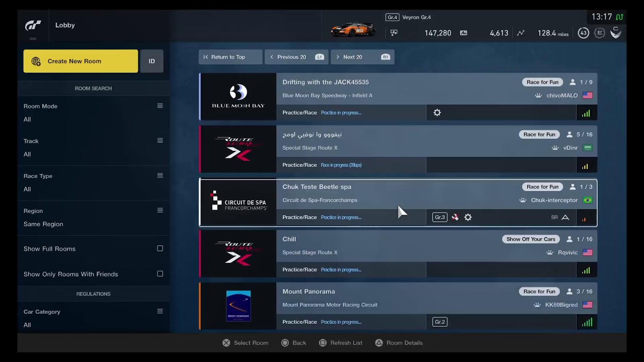Click the credits icon beside 147,280
Image resolution: width=644 pixels, height=362 pixels.
click(394, 33)
